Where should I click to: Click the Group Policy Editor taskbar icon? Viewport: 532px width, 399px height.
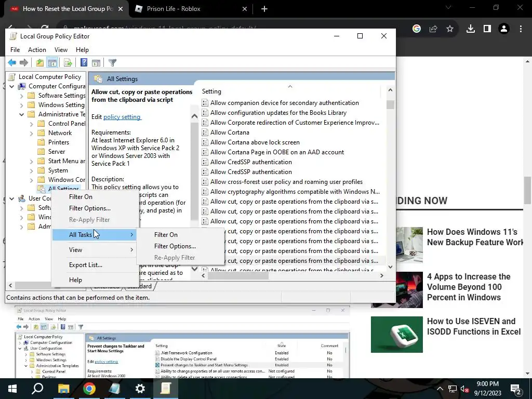tap(166, 389)
